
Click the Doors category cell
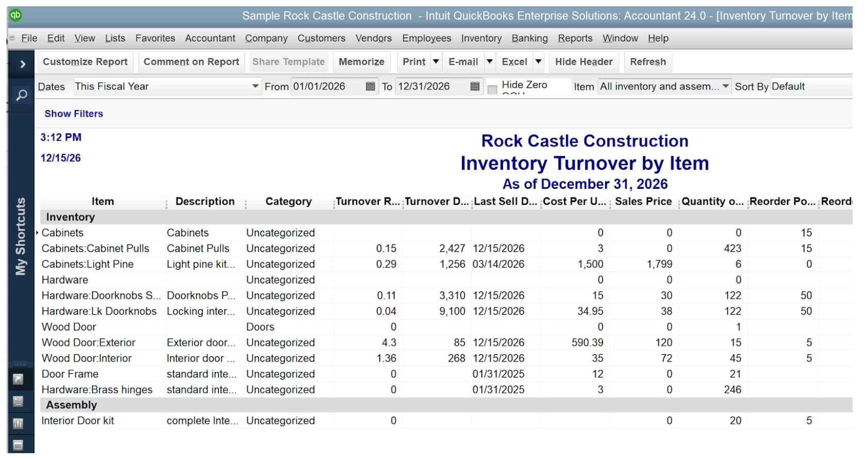(260, 326)
